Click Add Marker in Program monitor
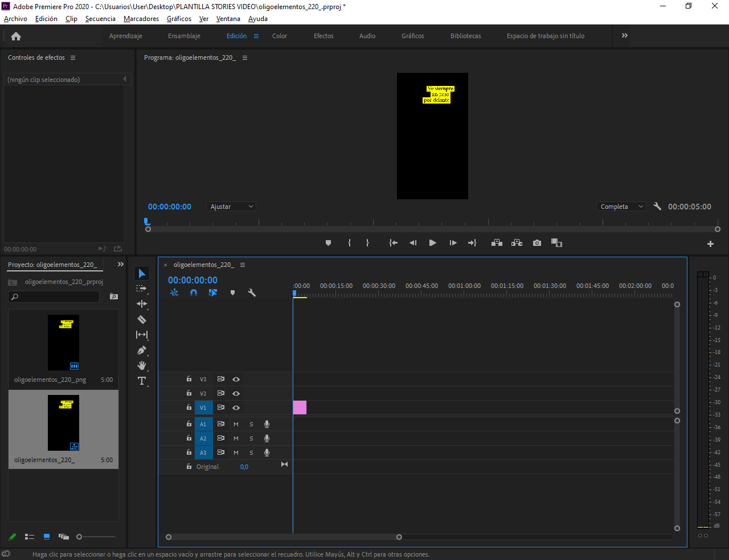The image size is (729, 560). point(328,243)
